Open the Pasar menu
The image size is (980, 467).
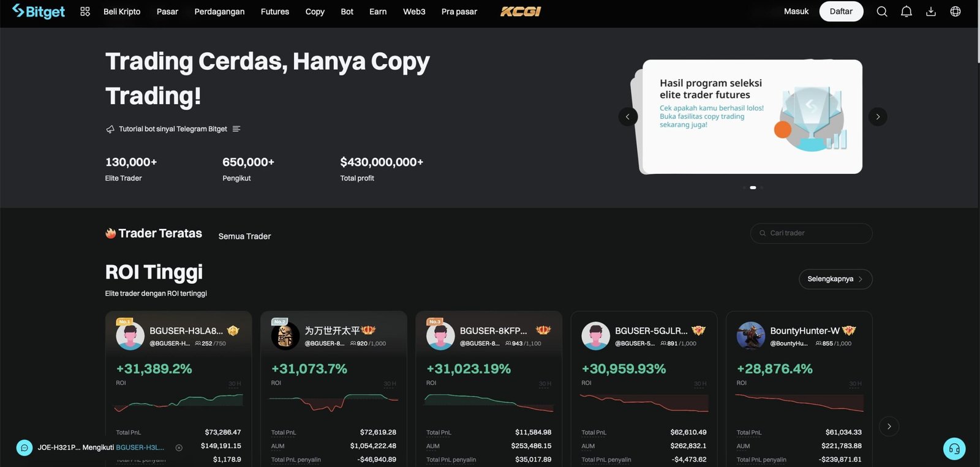click(x=167, y=12)
